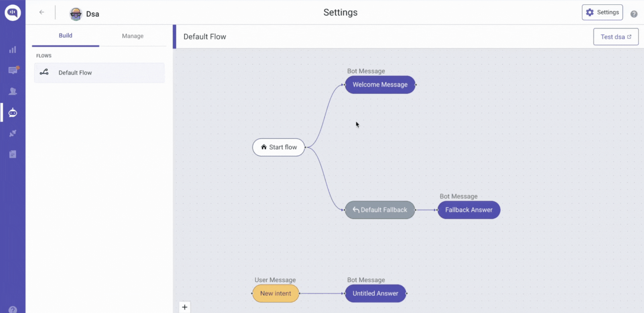Click the help icon at sidebar bottom

click(13, 310)
